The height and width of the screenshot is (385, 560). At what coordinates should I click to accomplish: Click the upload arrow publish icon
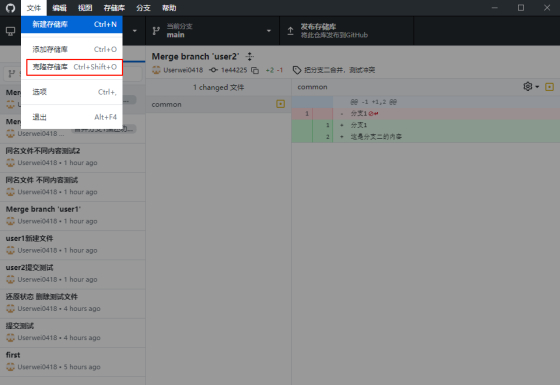point(290,31)
